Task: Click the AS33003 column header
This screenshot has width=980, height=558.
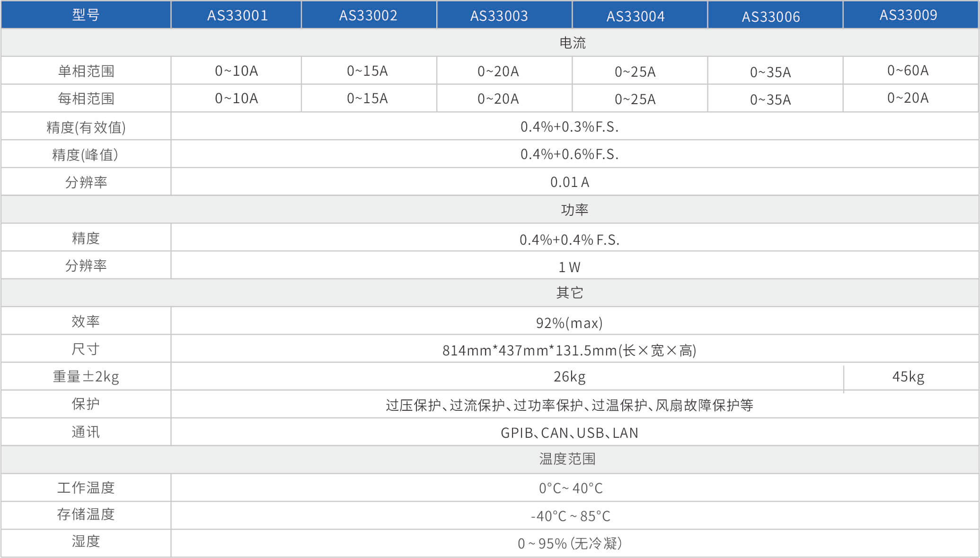Action: pos(499,16)
